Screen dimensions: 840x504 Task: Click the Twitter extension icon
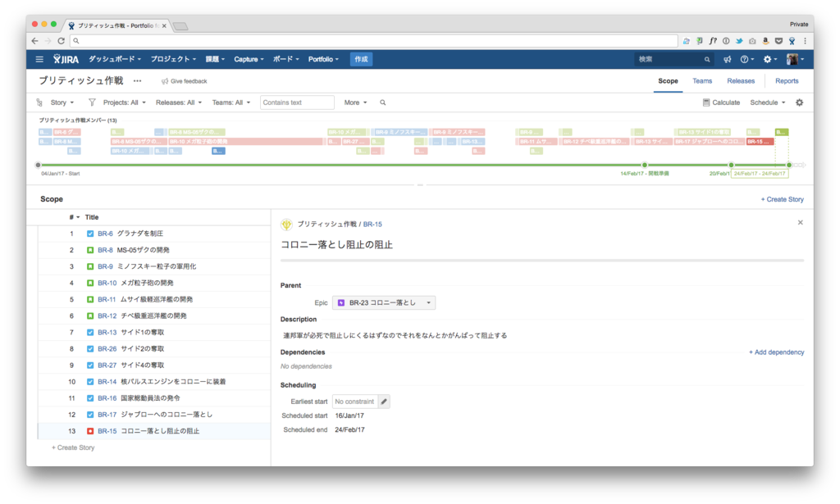tap(739, 41)
